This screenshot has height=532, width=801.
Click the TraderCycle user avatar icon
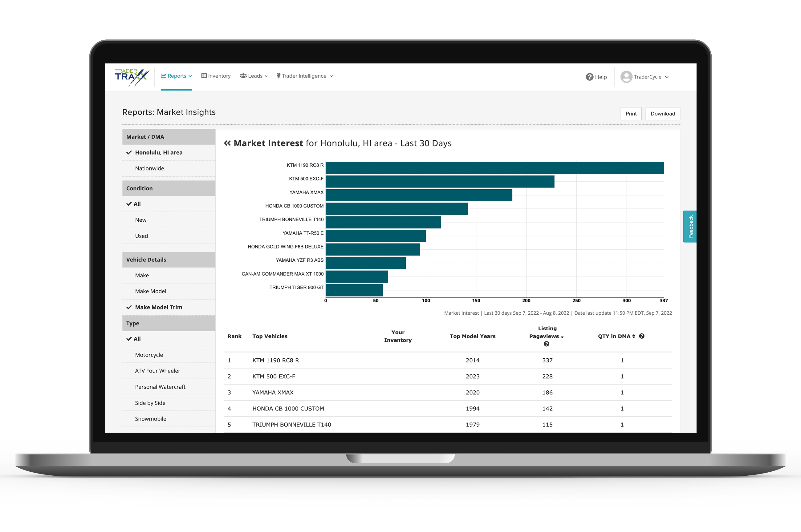pos(626,77)
